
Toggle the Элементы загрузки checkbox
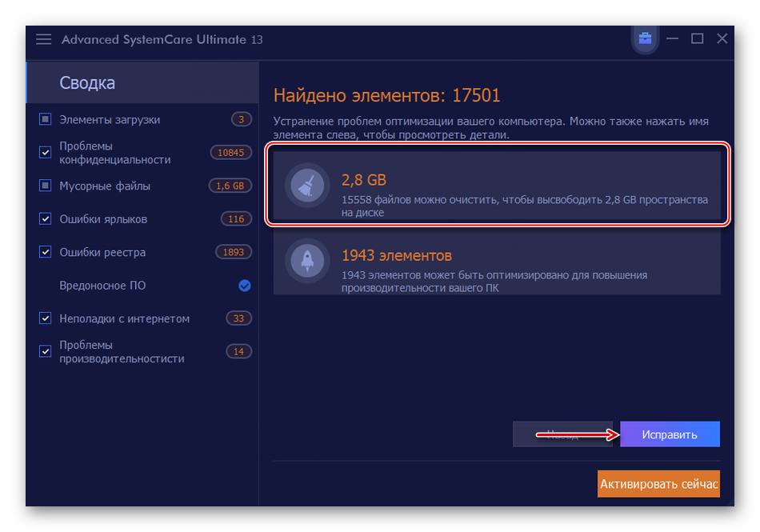click(46, 120)
